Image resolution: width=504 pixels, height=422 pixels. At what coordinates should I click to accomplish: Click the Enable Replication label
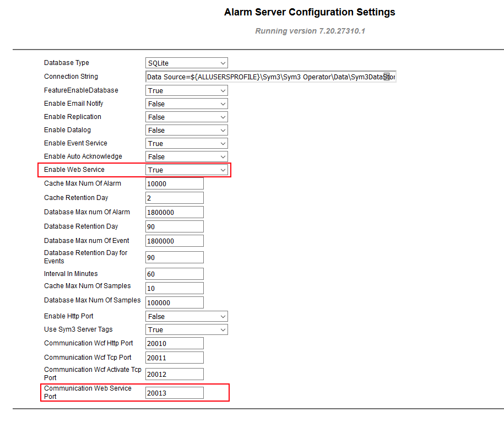click(73, 117)
